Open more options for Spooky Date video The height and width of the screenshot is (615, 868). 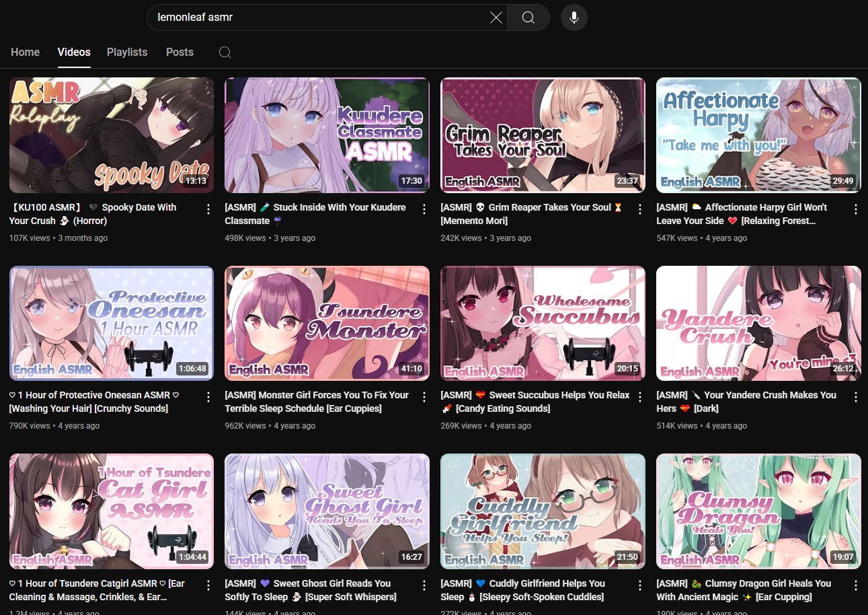tap(208, 209)
